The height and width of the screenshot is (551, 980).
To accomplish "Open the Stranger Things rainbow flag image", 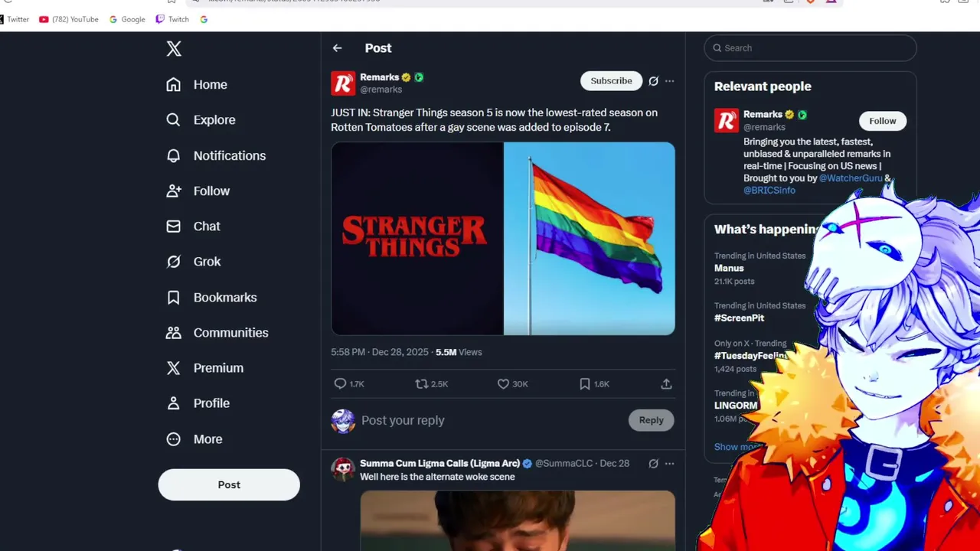I will pyautogui.click(x=503, y=239).
